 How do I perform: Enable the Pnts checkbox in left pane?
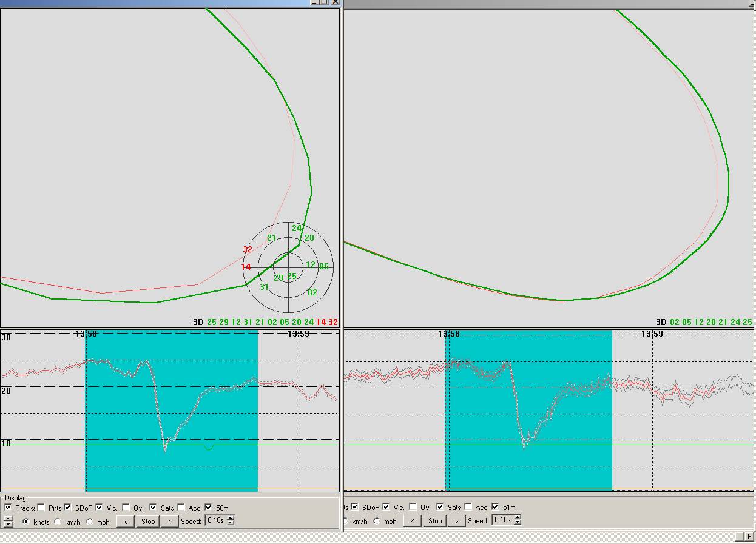(41, 508)
